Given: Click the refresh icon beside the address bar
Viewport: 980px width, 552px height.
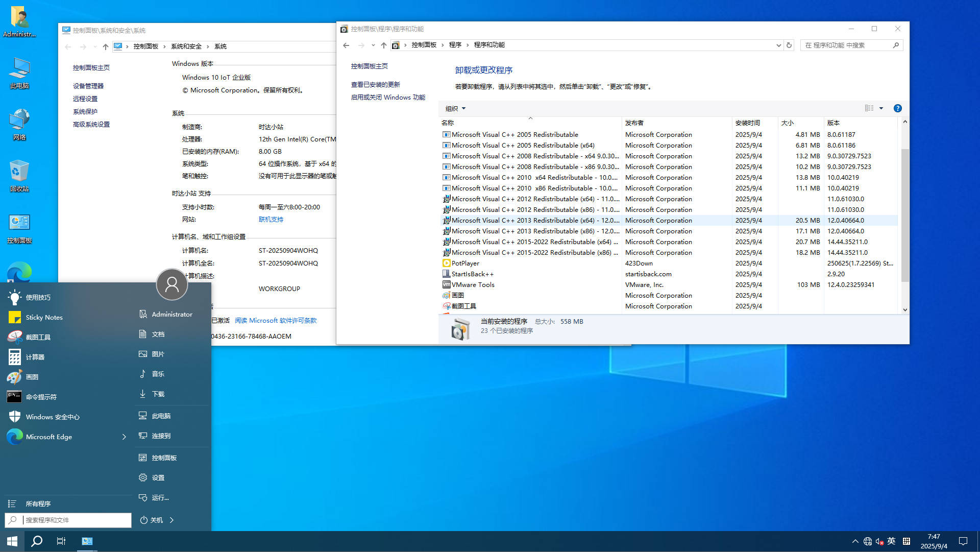Looking at the screenshot, I should [789, 45].
